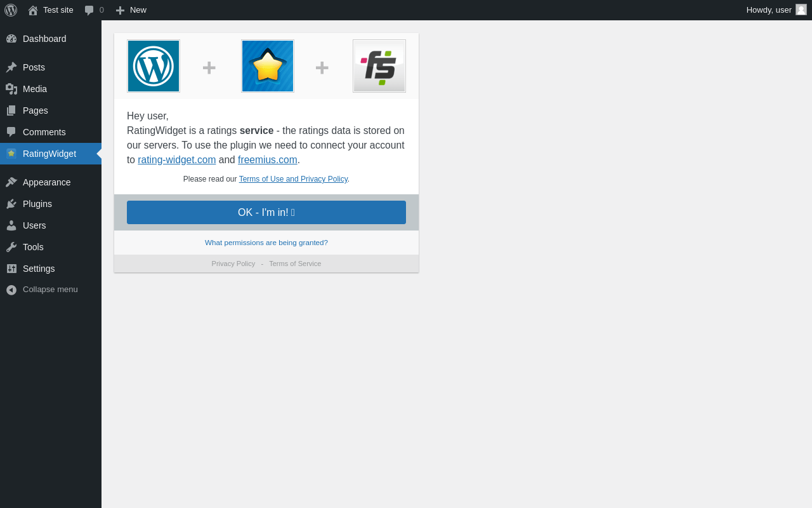
Task: Open the rating-widget.com link
Action: pos(177,160)
